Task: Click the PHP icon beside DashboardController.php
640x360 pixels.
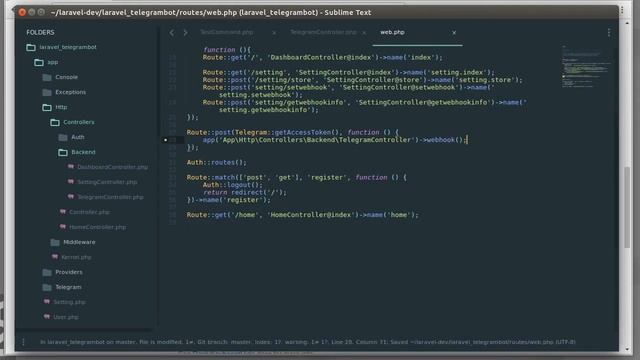Action: tap(71, 167)
